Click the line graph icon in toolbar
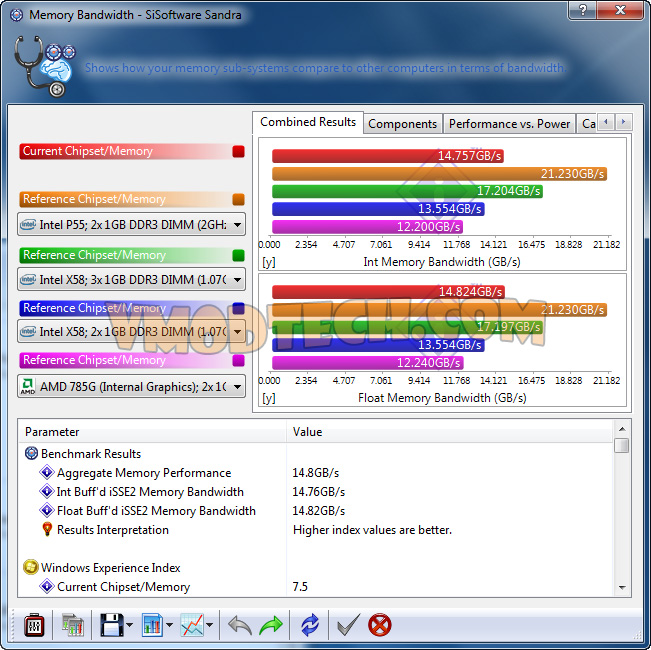651x650 pixels. pyautogui.click(x=192, y=625)
